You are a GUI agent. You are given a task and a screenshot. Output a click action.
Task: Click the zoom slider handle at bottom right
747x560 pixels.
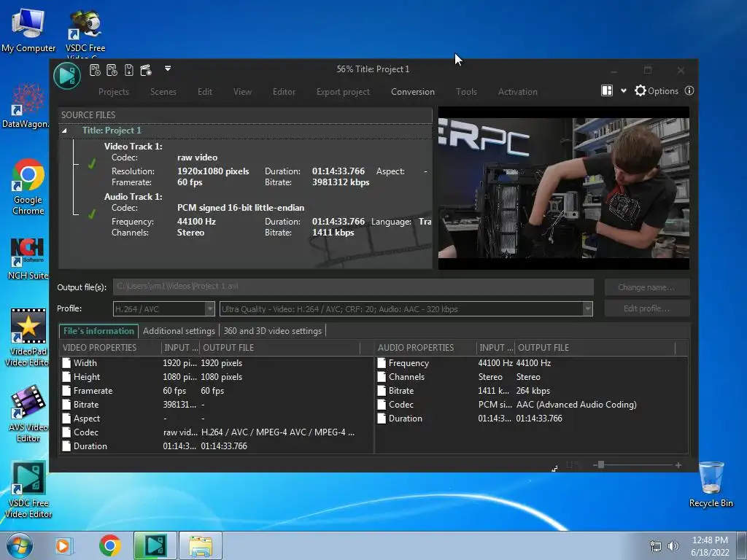(601, 464)
